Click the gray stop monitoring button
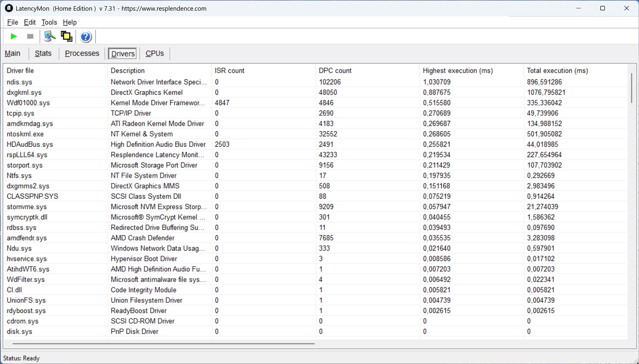The width and height of the screenshot is (639, 364). point(30,37)
